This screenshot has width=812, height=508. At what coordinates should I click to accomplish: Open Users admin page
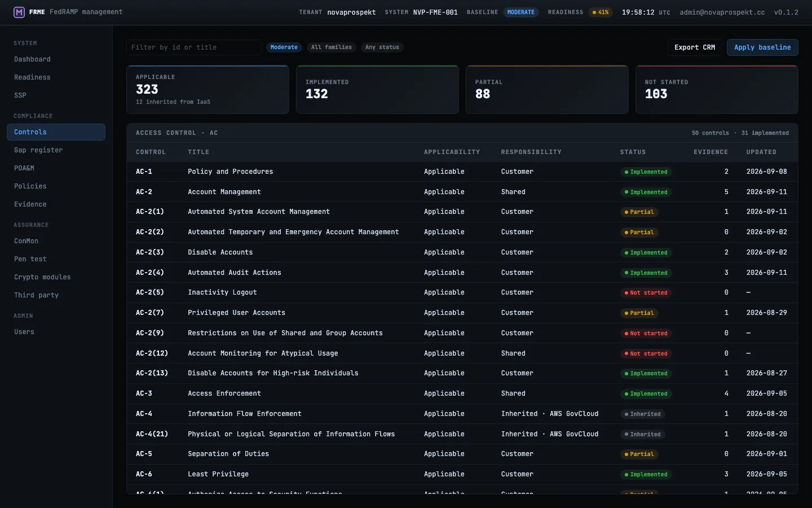click(56, 332)
